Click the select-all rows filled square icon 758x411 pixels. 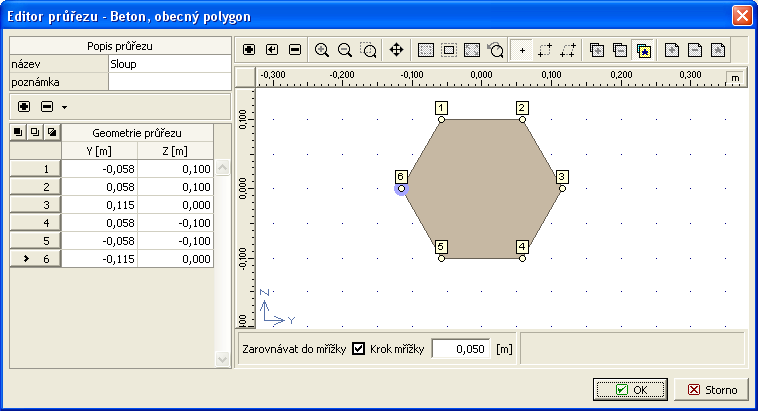(x=18, y=132)
